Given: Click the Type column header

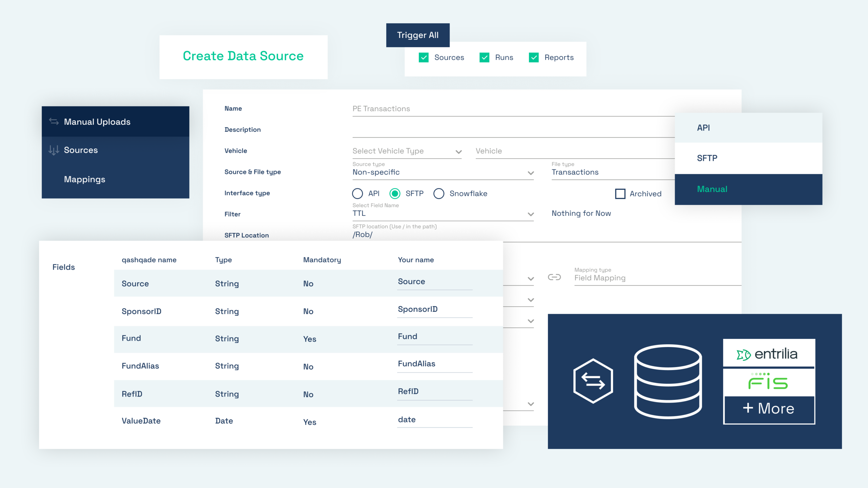Looking at the screenshot, I should 223,260.
